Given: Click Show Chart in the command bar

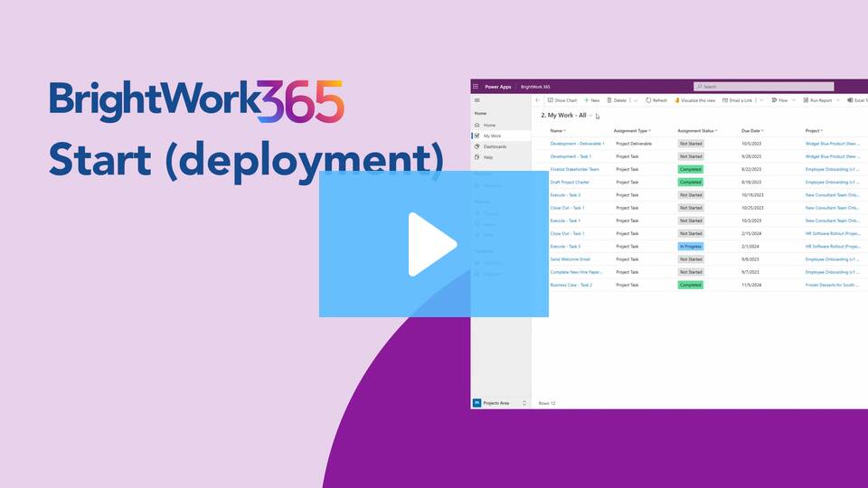Looking at the screenshot, I should pyautogui.click(x=562, y=100).
